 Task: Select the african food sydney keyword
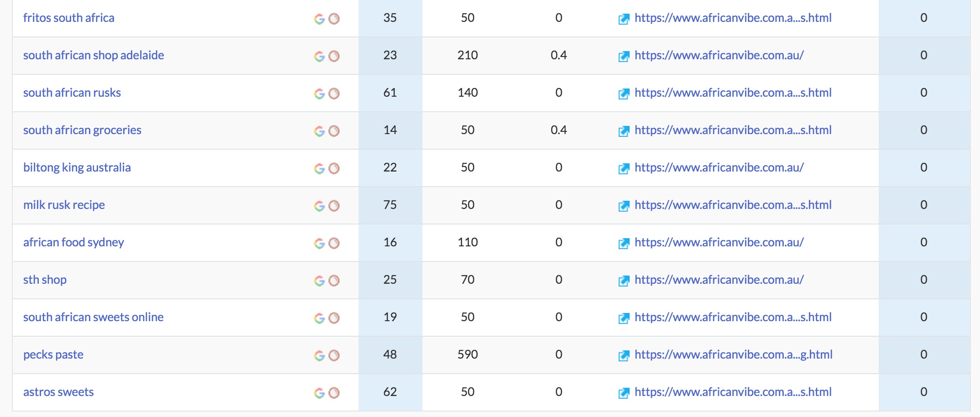pos(73,242)
